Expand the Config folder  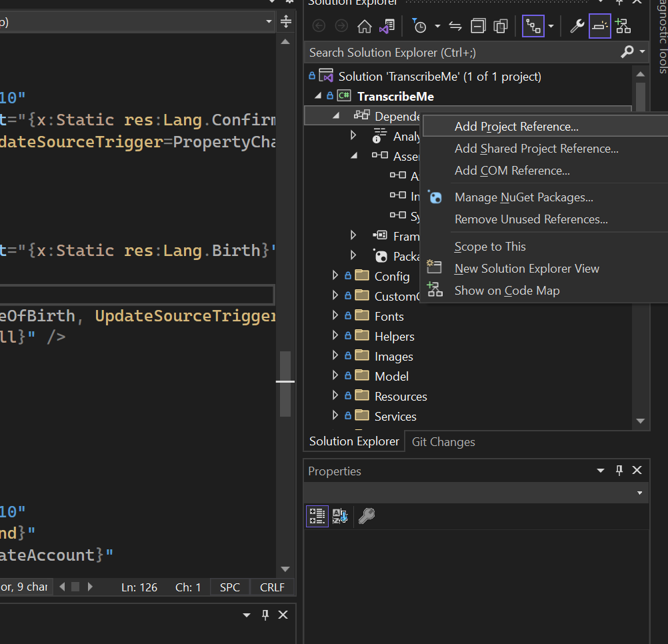point(335,276)
